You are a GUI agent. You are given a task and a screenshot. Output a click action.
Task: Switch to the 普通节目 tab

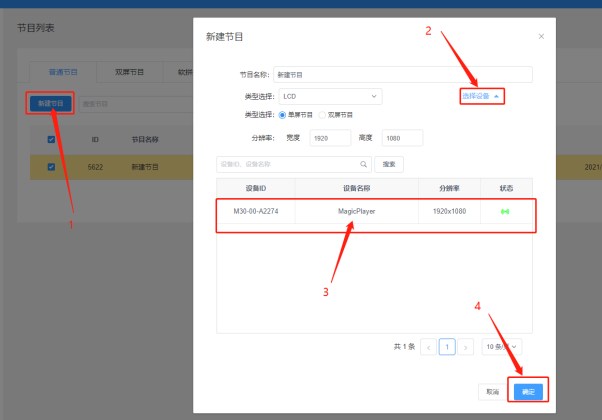coord(66,73)
